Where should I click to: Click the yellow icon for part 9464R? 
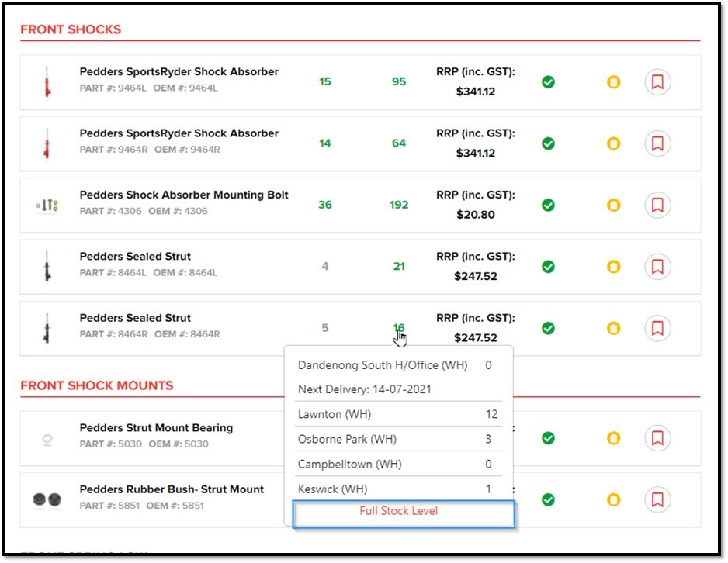613,143
